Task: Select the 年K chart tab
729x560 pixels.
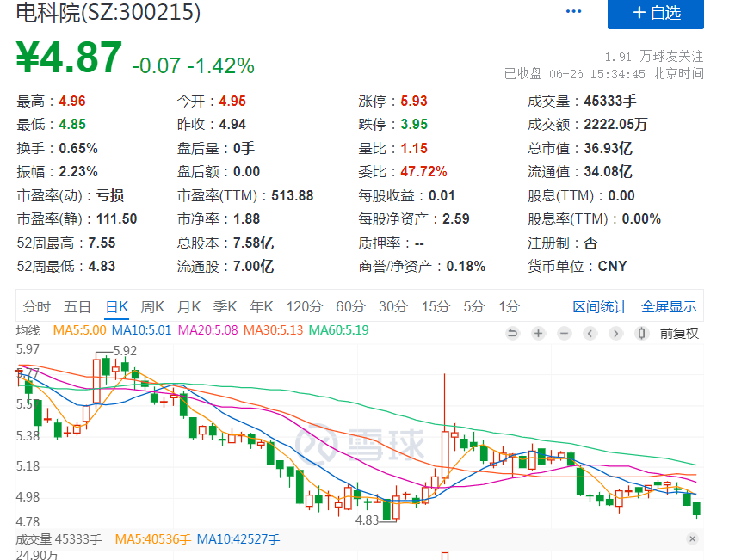Action: tap(262, 307)
